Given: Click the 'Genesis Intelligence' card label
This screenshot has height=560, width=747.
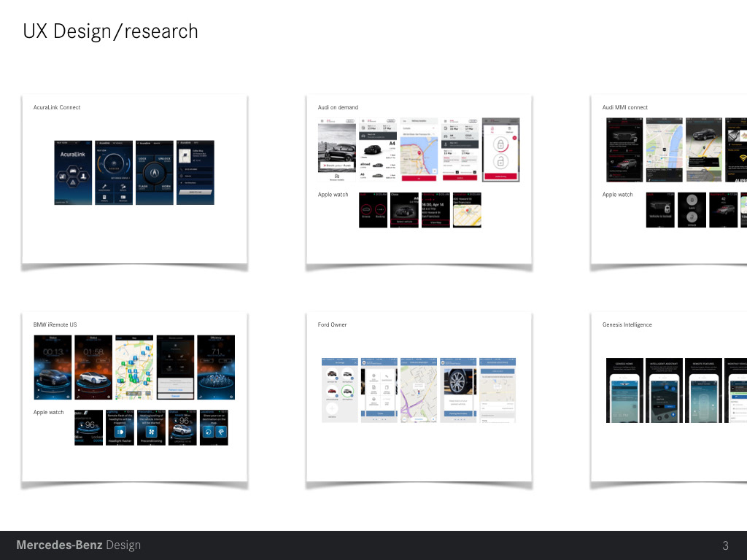Looking at the screenshot, I should click(627, 324).
